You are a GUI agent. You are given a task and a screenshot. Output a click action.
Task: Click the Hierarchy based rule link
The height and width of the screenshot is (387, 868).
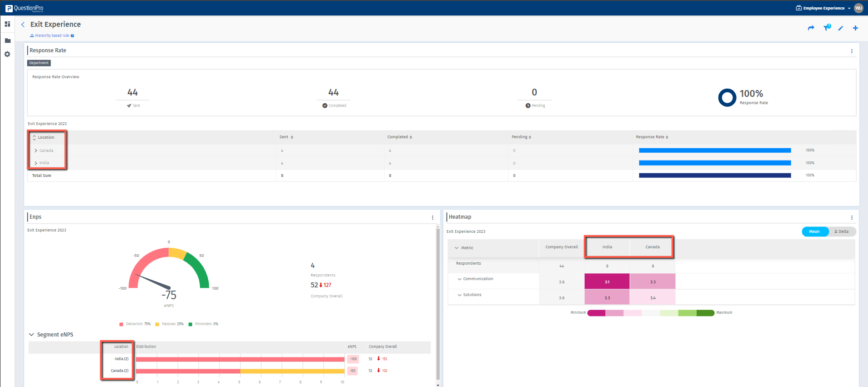tap(52, 35)
